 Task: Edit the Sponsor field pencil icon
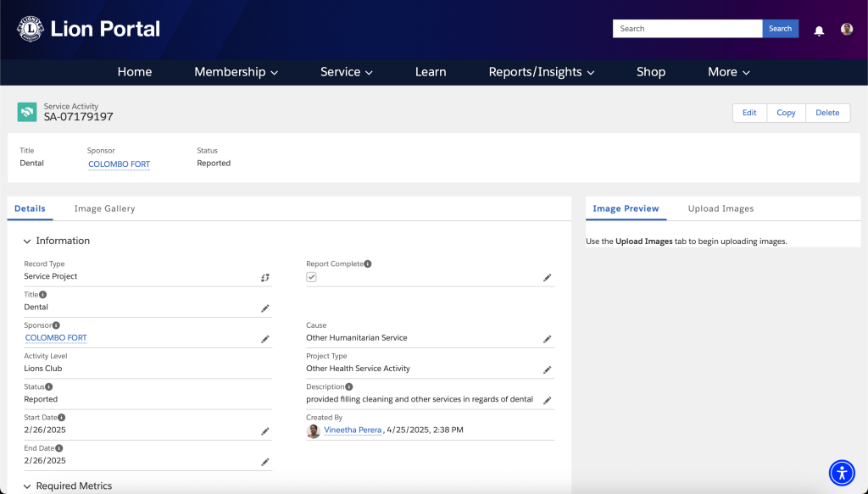tap(265, 339)
